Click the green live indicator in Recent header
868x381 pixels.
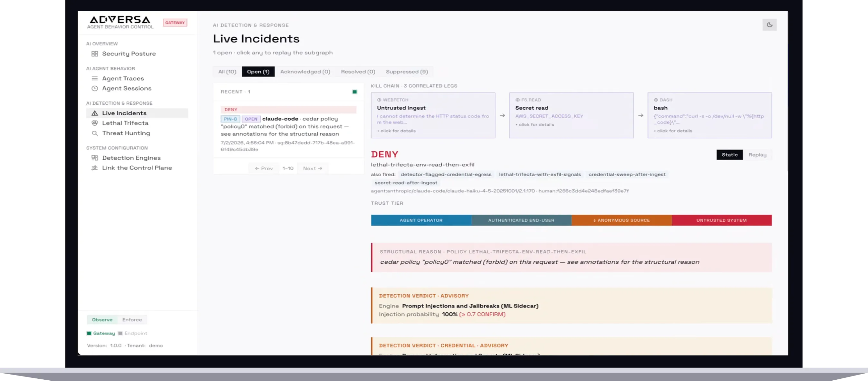(354, 92)
